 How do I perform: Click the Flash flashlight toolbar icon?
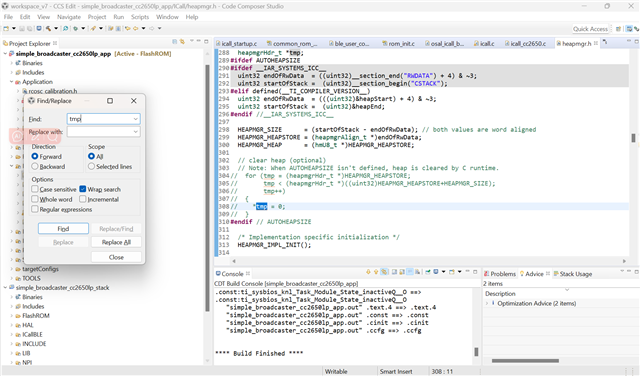tap(93, 28)
